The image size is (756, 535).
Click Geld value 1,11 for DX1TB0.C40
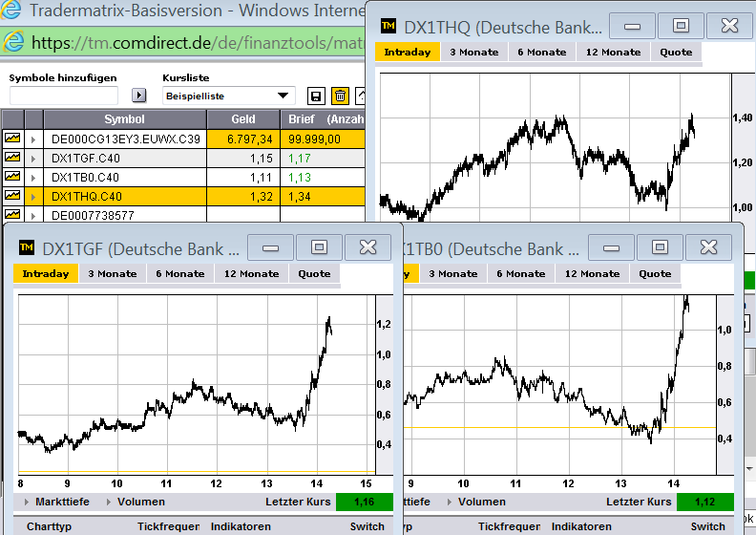point(243,178)
